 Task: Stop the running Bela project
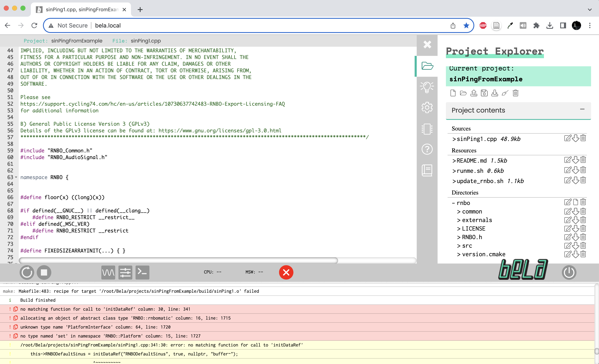click(x=44, y=272)
